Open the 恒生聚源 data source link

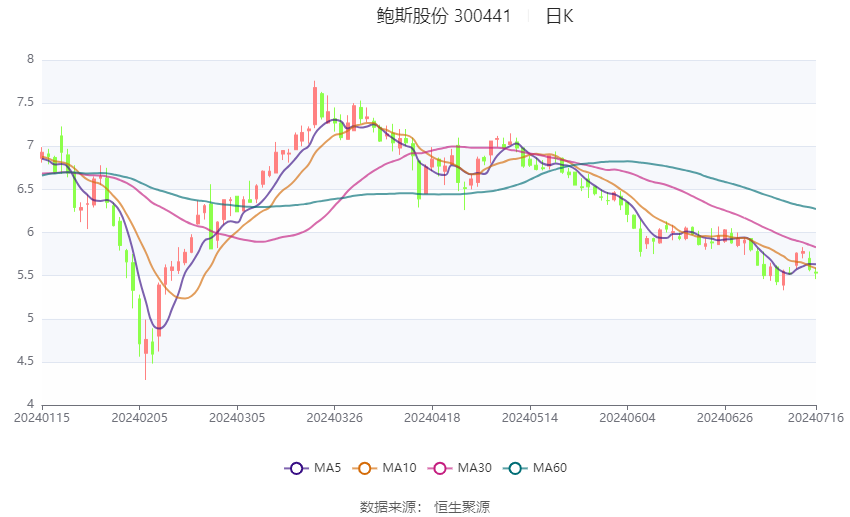[462, 506]
